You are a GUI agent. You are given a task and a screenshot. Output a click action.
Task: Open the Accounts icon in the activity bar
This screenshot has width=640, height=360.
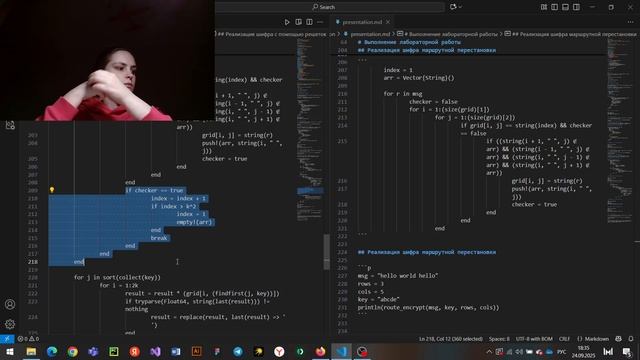[10, 304]
